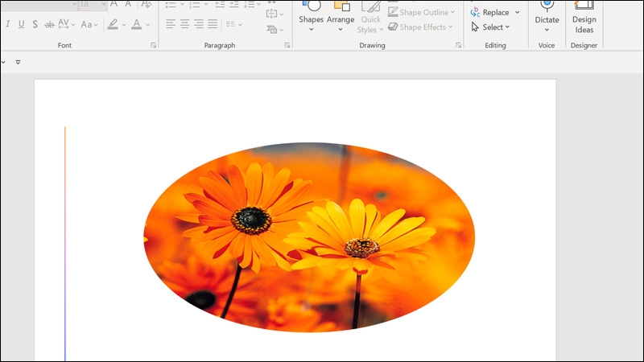Screen dimensions: 644x362
Task: Open the Arrange menu
Action: [x=341, y=16]
